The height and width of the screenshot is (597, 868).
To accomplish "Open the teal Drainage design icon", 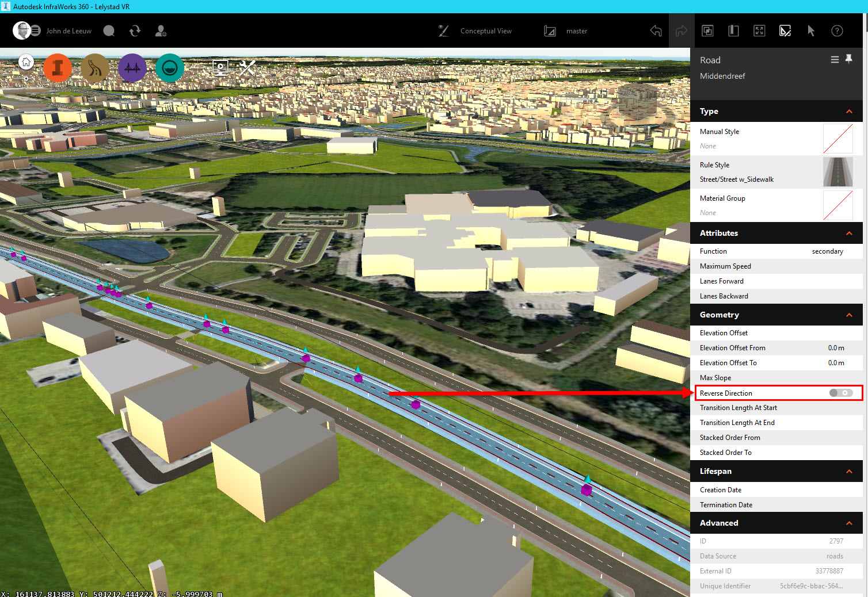I will pos(169,67).
